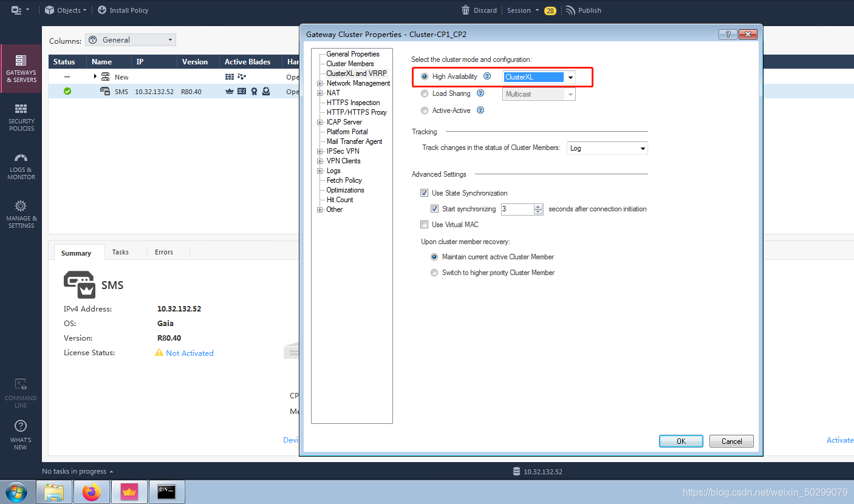This screenshot has width=854, height=504.
Task: Expand the IPSec VPN tree node
Action: click(320, 151)
